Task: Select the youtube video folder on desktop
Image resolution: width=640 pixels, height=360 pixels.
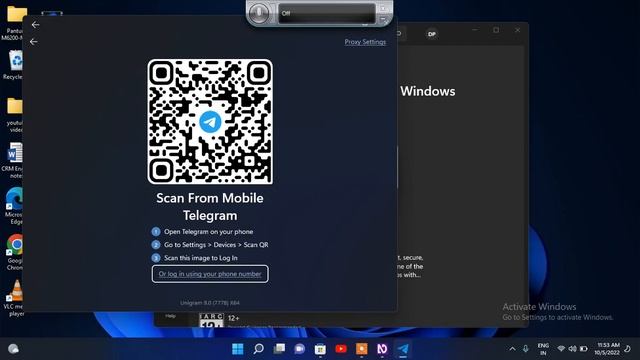Action: [x=14, y=115]
